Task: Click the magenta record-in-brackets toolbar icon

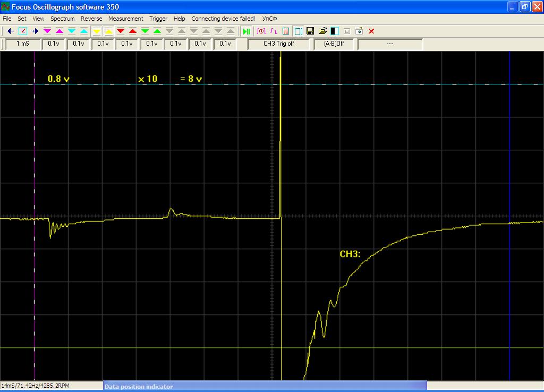Action: pyautogui.click(x=261, y=31)
